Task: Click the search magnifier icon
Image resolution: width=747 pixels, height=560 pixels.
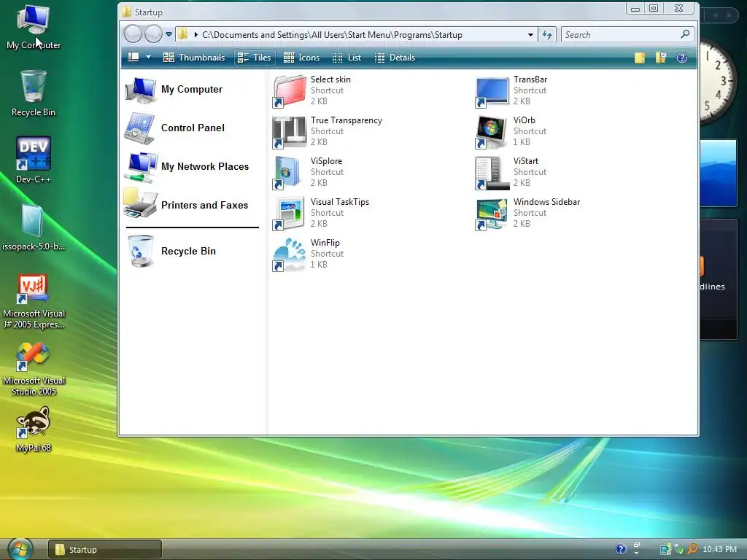Action: (x=685, y=34)
